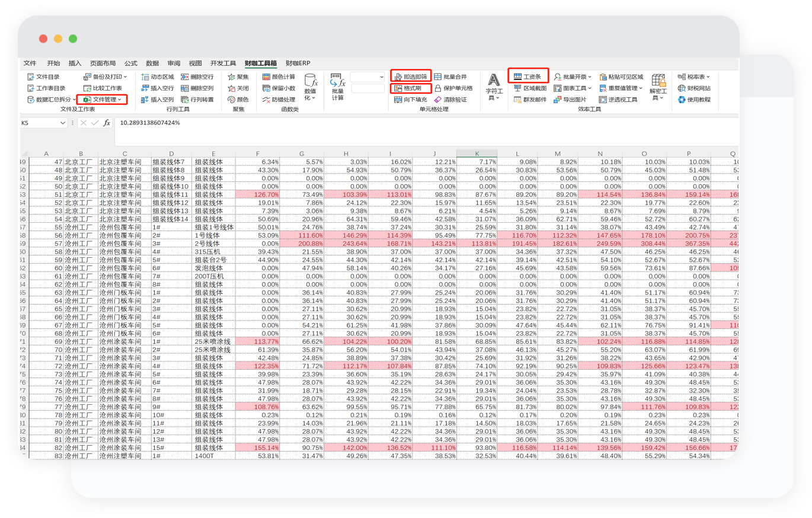
Task: Click the formula bar input field
Action: coord(415,123)
